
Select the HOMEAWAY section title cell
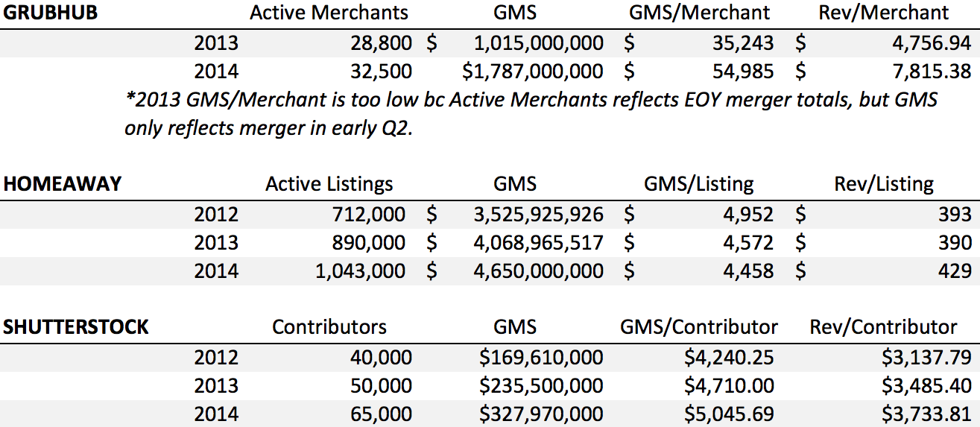click(63, 184)
